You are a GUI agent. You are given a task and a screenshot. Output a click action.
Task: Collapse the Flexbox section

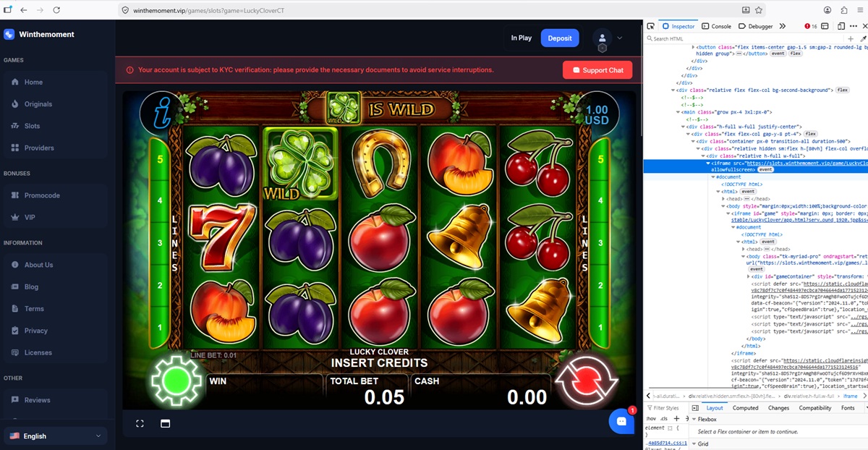(x=694, y=419)
